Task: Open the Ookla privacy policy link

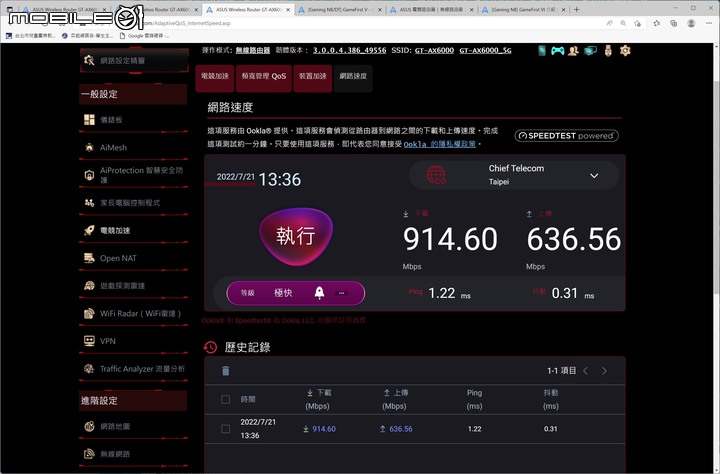Action: (x=439, y=144)
